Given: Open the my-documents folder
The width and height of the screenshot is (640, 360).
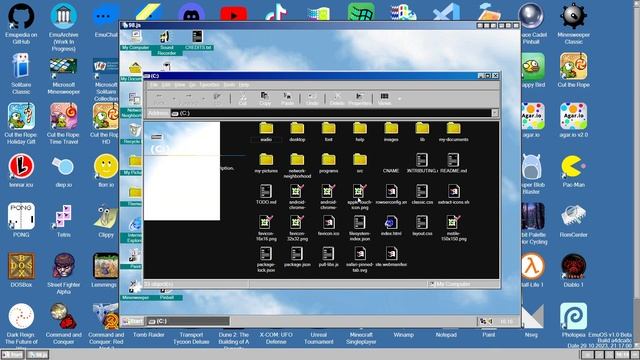Looking at the screenshot, I should [453, 132].
